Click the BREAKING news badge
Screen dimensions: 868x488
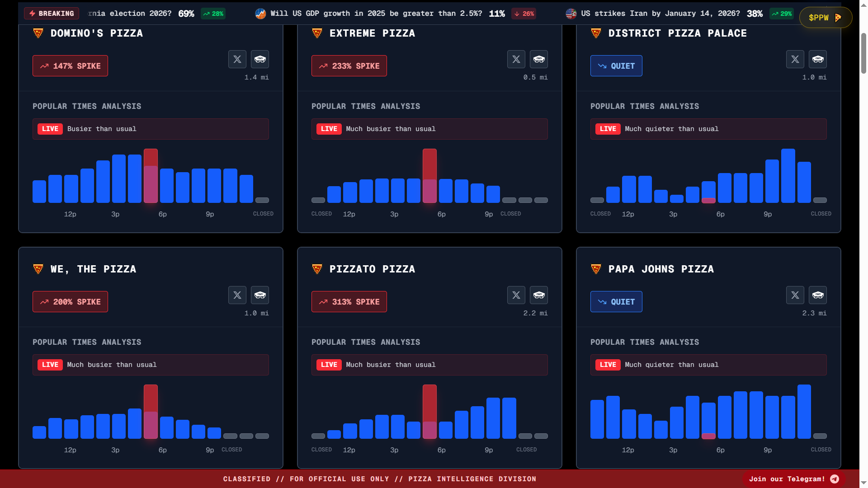52,14
